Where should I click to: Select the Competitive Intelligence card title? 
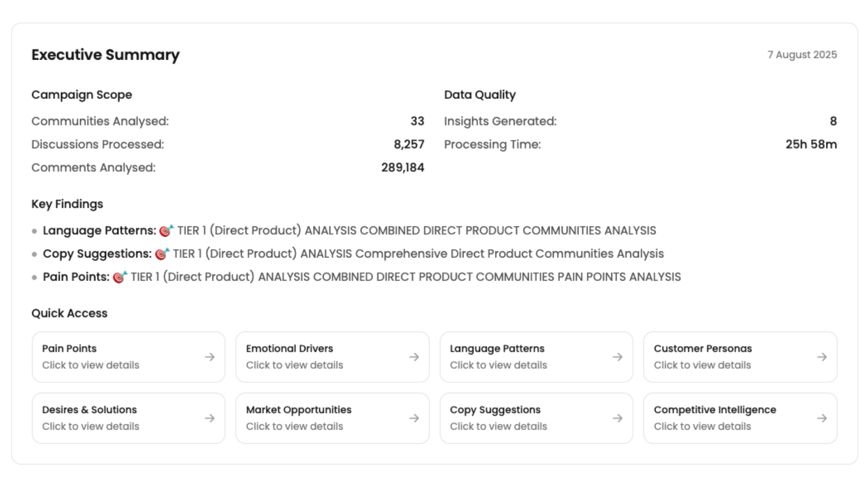point(714,410)
